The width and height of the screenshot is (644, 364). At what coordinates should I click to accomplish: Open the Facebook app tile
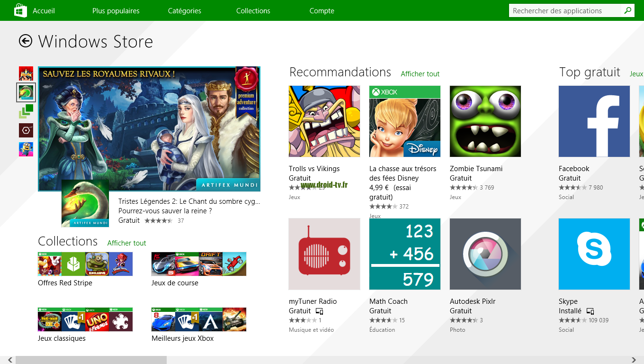594,121
